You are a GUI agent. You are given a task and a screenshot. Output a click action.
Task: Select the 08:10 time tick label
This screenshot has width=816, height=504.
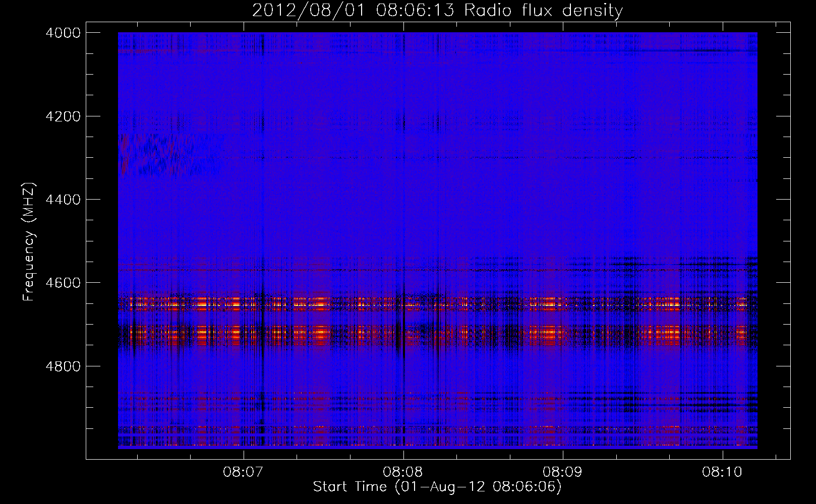coord(722,472)
